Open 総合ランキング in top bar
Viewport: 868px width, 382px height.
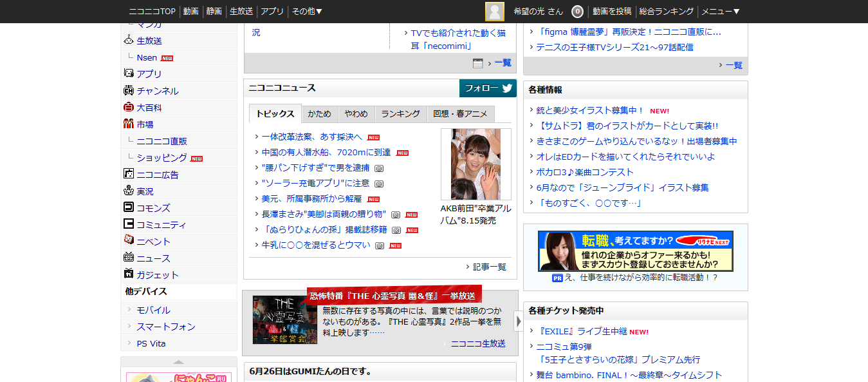tap(667, 12)
